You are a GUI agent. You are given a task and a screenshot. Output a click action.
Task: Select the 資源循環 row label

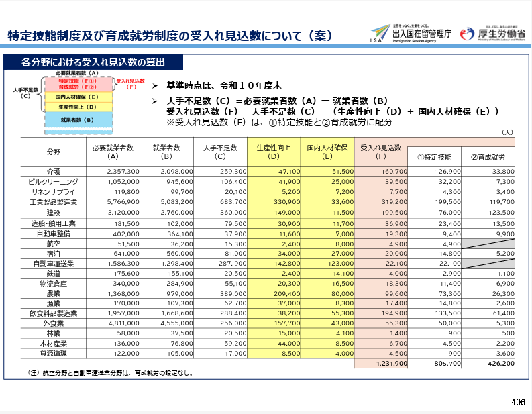[53, 354]
